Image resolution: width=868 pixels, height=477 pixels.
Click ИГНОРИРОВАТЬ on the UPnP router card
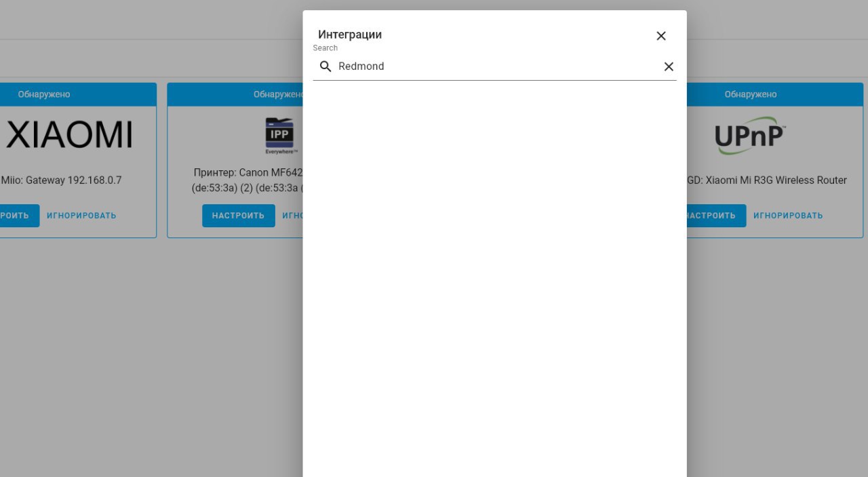tap(788, 216)
